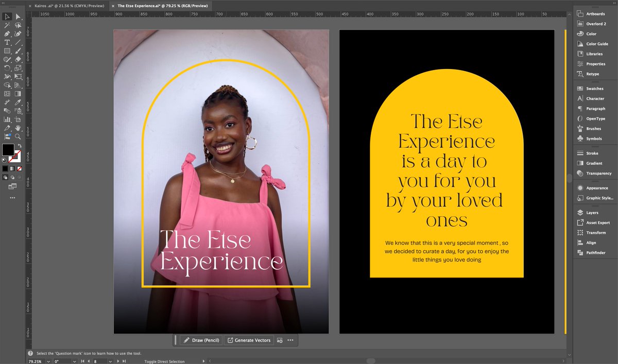Viewport: 618px width, 364px height.
Task: Go to next artboard
Action: [117, 361]
